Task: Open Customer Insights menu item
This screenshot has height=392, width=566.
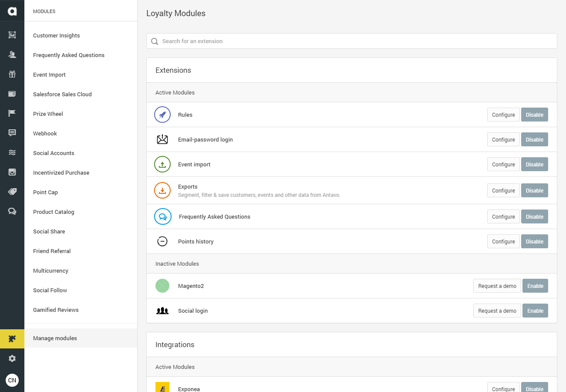Action: coord(57,36)
